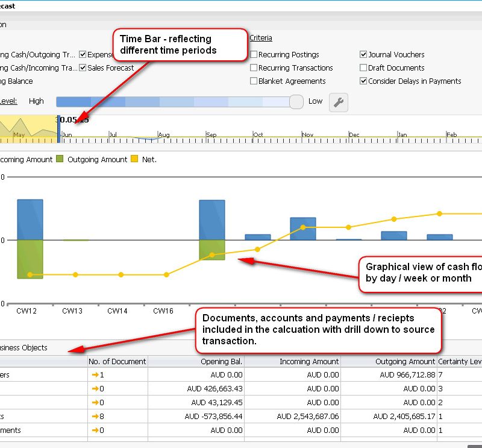Select Nov on the time bar
Viewport: 482px width, 448px height.
308,135
